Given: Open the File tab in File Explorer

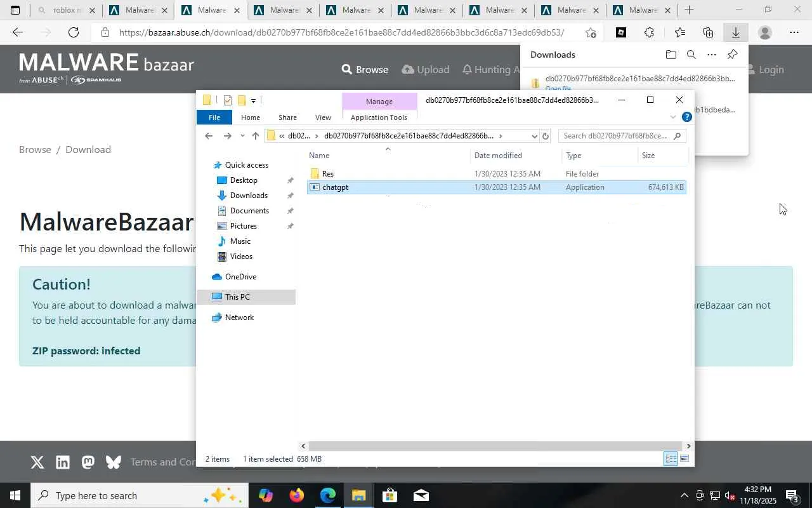Looking at the screenshot, I should (214, 117).
